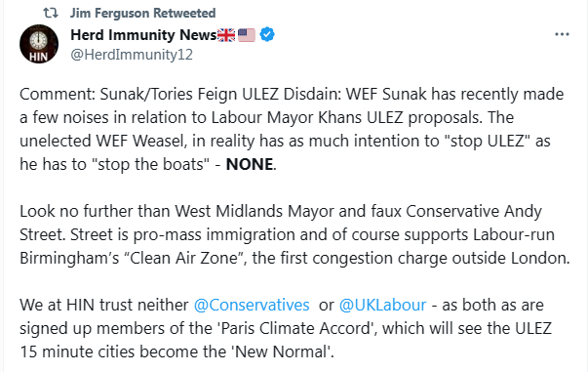Open Herd Immunity News display name
Viewport: 588px width, 372px height.
pos(143,35)
